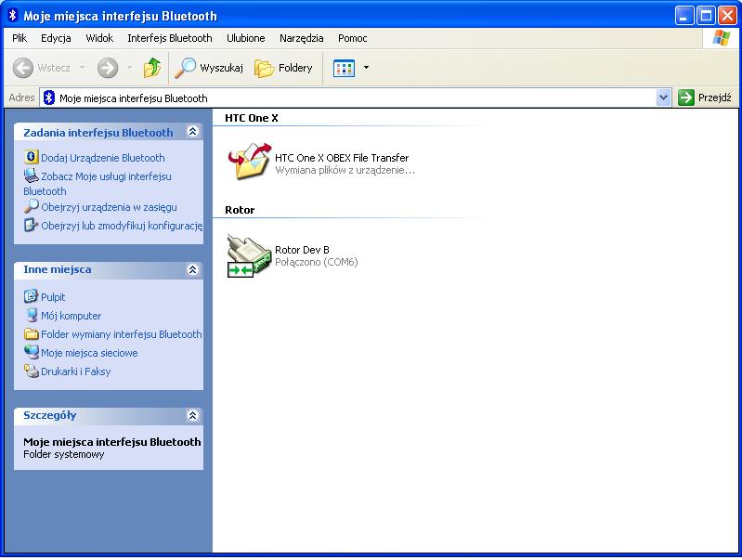
Task: Open the views dropdown arrow
Action: tap(366, 68)
